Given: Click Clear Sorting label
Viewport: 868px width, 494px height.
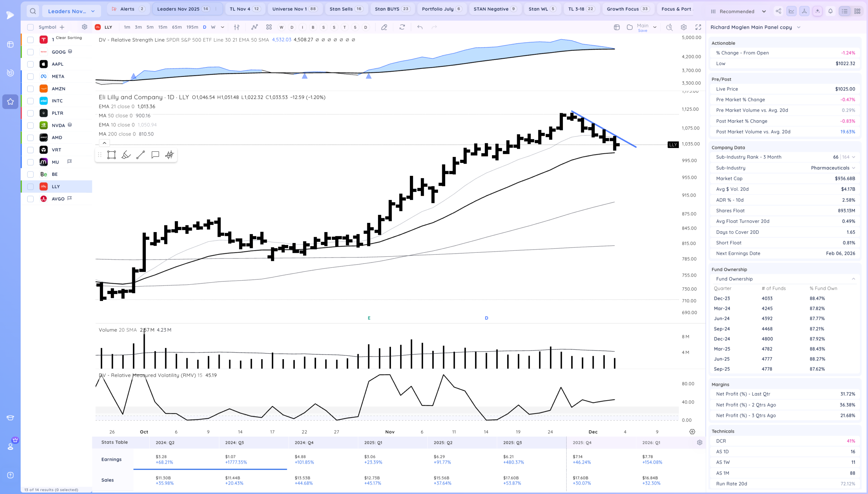Looking at the screenshot, I should (68, 38).
